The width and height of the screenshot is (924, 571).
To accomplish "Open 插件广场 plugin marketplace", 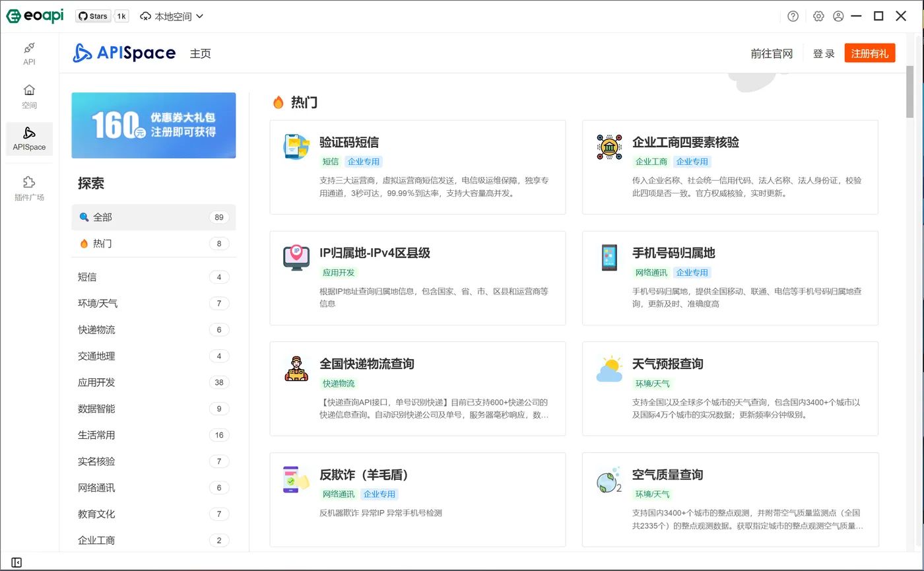I will coord(29,188).
